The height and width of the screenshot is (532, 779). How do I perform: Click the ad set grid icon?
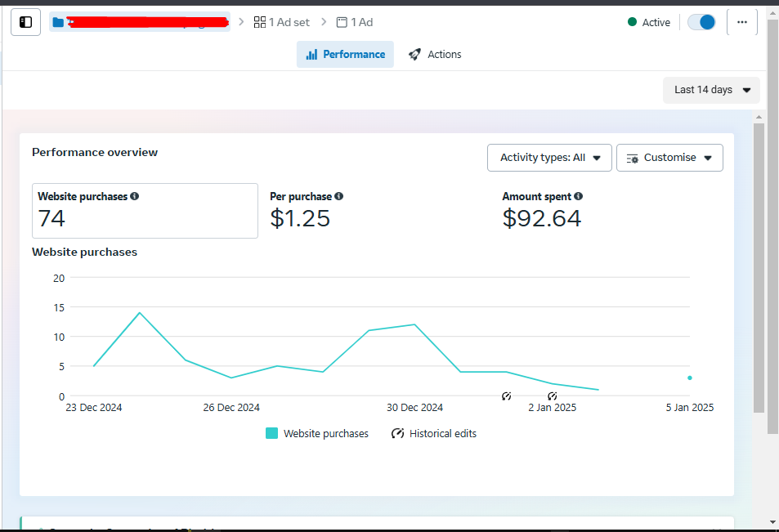point(260,22)
